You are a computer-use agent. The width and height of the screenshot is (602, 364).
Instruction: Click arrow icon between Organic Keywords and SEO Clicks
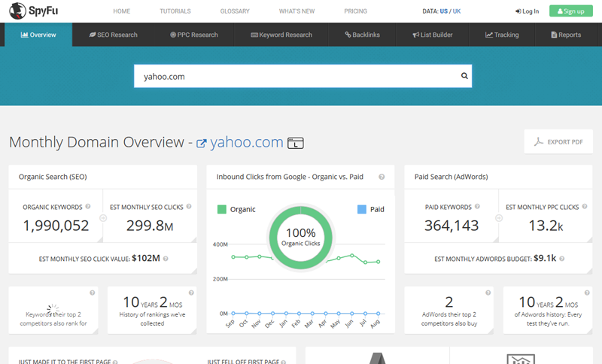click(x=103, y=218)
